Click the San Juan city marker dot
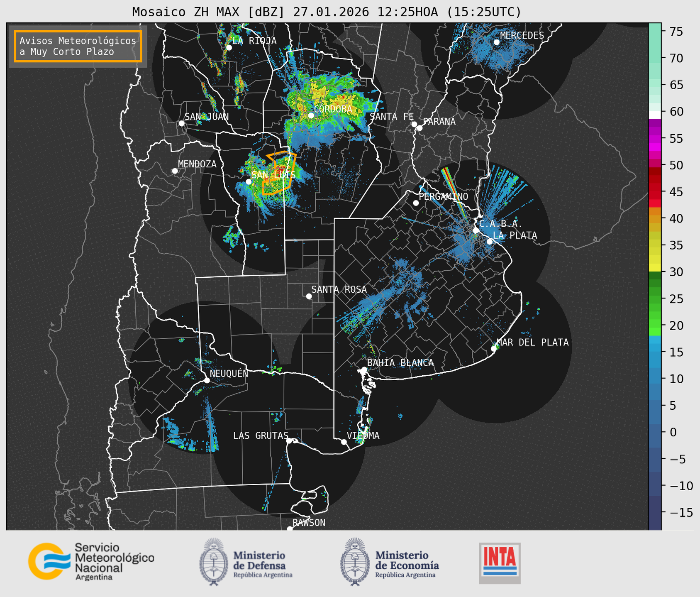The height and width of the screenshot is (597, 700). (181, 123)
